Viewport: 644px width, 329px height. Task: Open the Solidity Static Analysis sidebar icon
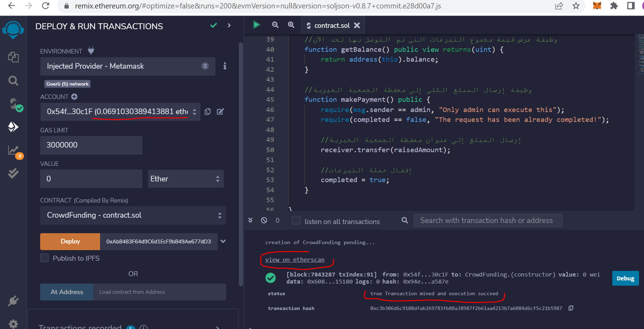point(15,151)
